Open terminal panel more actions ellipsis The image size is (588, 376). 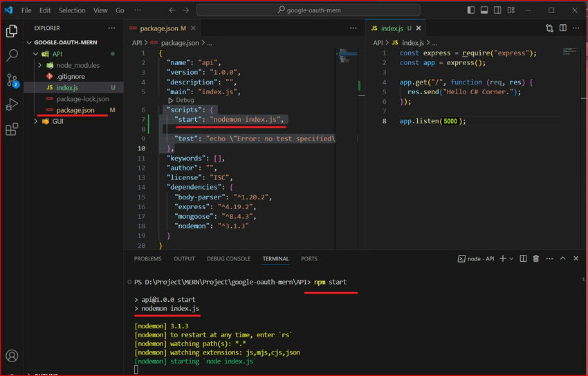549,258
